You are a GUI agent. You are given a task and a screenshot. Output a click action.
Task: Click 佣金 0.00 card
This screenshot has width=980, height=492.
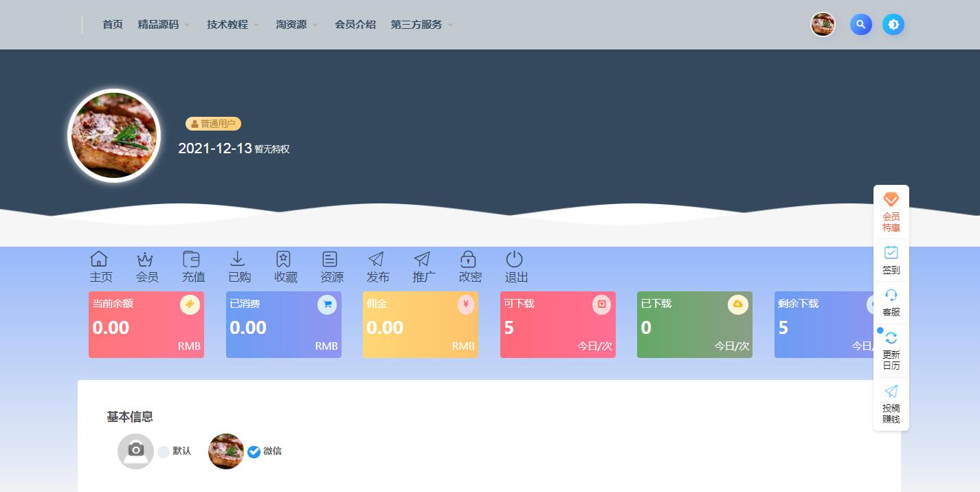click(421, 325)
